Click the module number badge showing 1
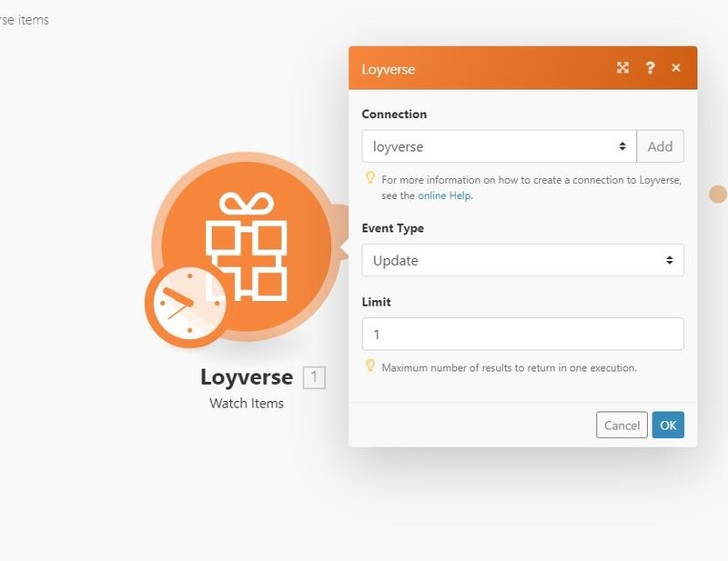The image size is (728, 561). [314, 377]
